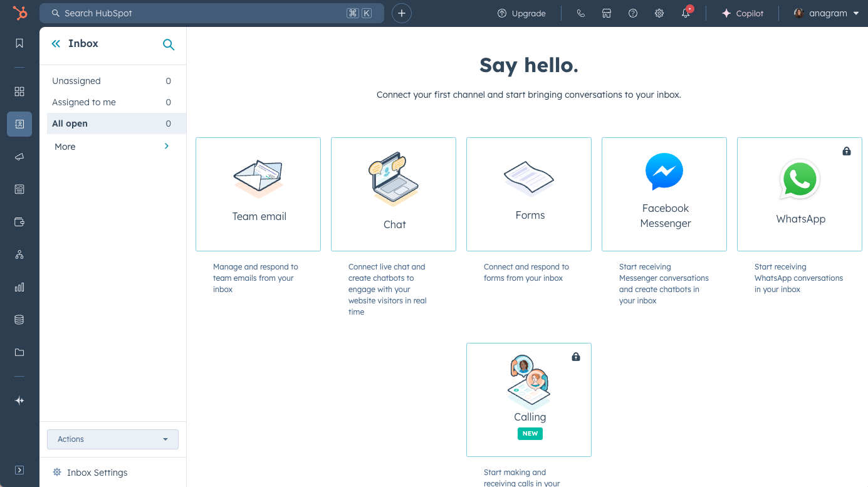Open the Marketplace store icon

click(x=607, y=13)
